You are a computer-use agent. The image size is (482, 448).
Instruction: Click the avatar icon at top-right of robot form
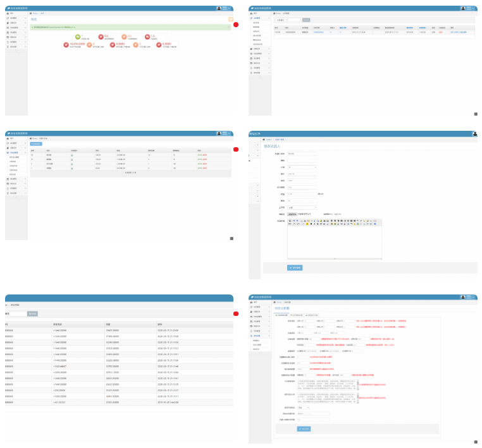point(474,134)
